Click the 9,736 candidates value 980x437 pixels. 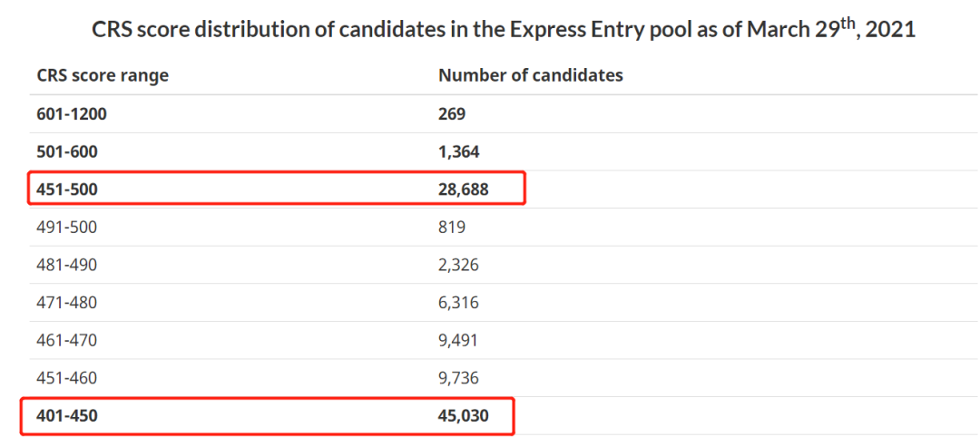(x=459, y=378)
